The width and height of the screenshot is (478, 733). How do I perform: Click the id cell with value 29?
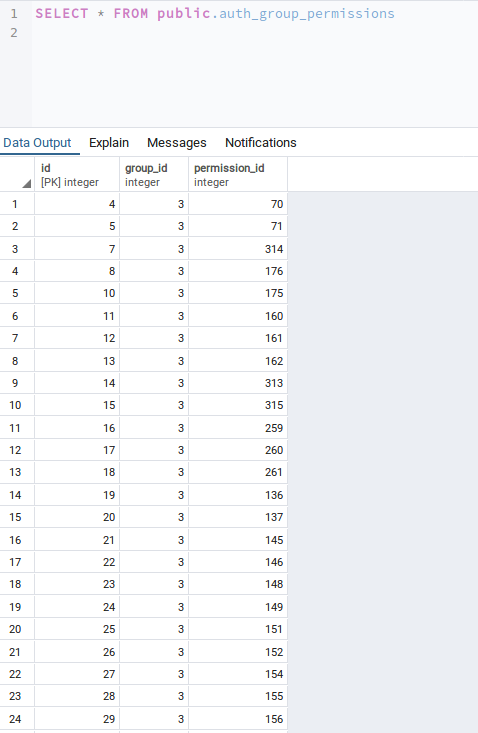(x=77, y=719)
